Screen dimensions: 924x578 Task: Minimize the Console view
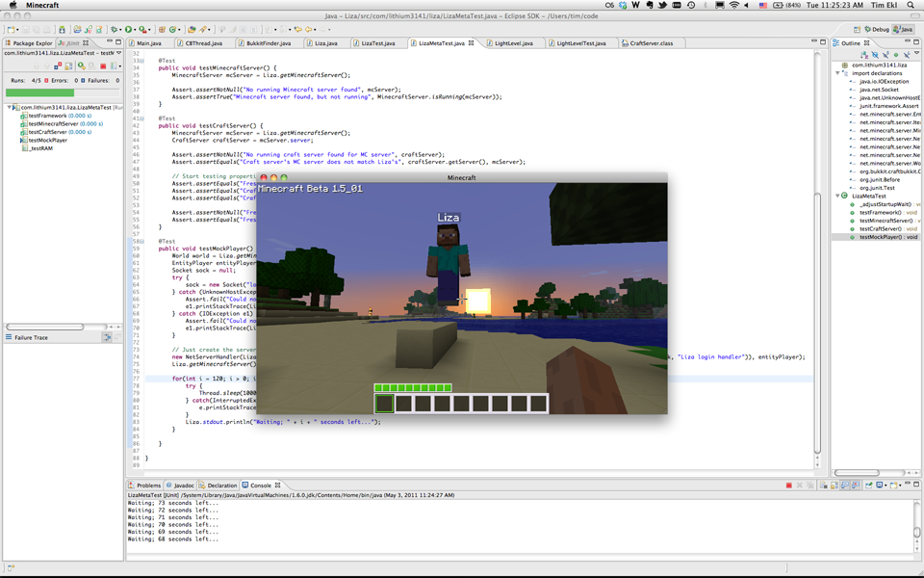908,483
